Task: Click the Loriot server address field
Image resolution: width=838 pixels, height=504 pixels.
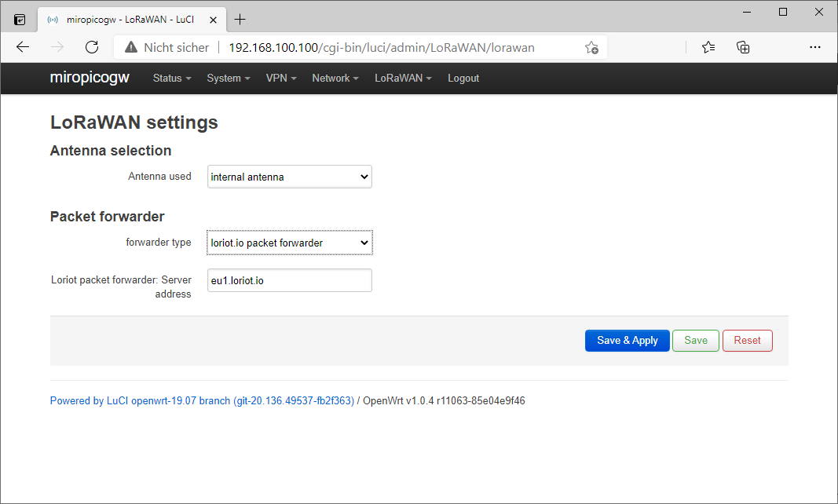Action: pos(289,281)
